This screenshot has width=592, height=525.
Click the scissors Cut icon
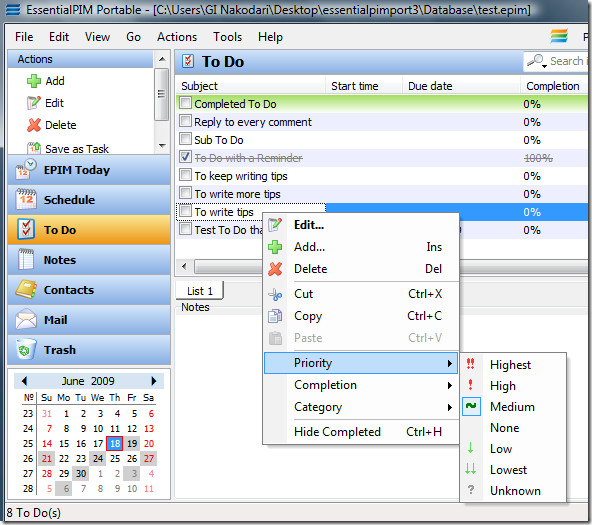(x=275, y=294)
